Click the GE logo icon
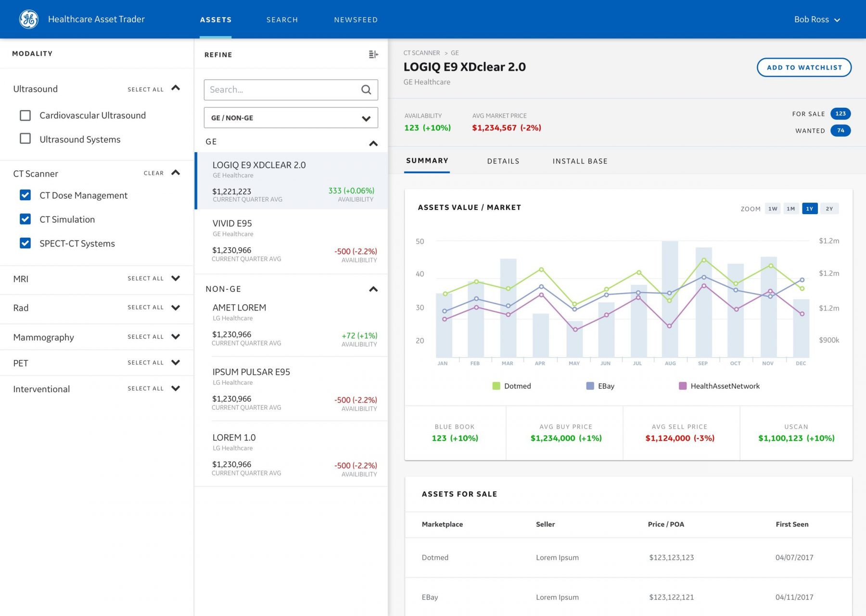The image size is (866, 616). click(x=28, y=19)
